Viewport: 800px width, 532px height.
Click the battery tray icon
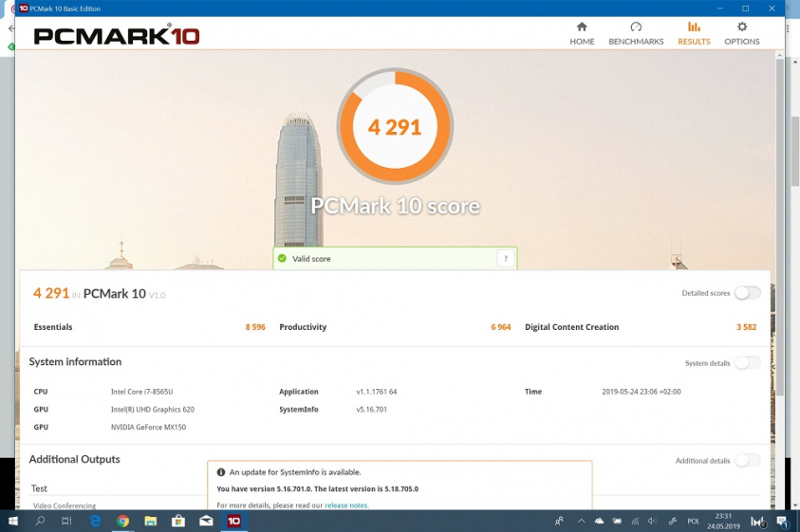tap(617, 521)
